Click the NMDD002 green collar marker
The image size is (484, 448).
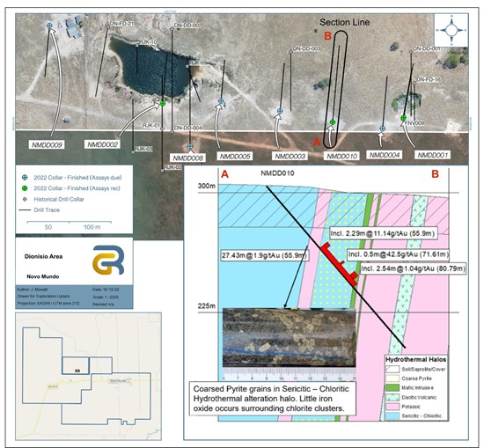[163, 104]
